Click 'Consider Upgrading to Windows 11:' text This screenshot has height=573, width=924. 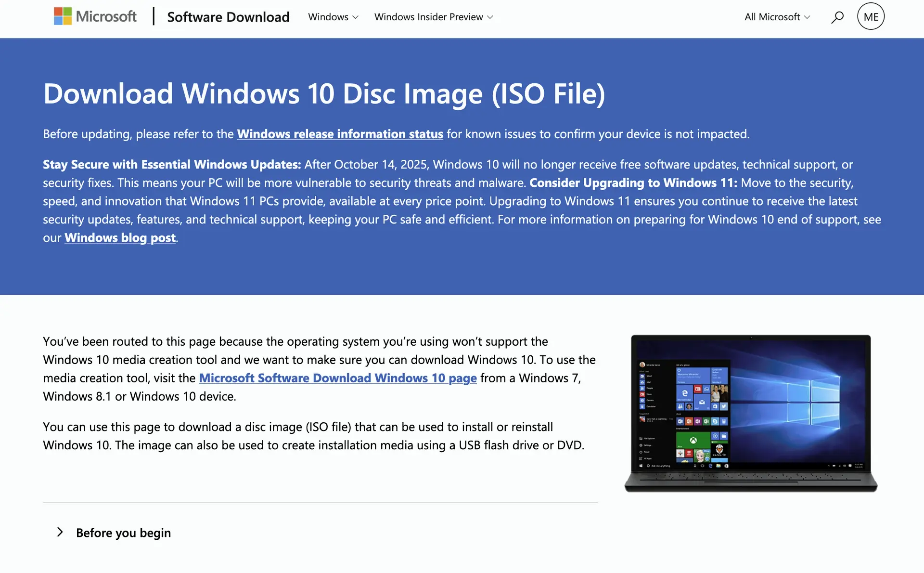coord(633,183)
